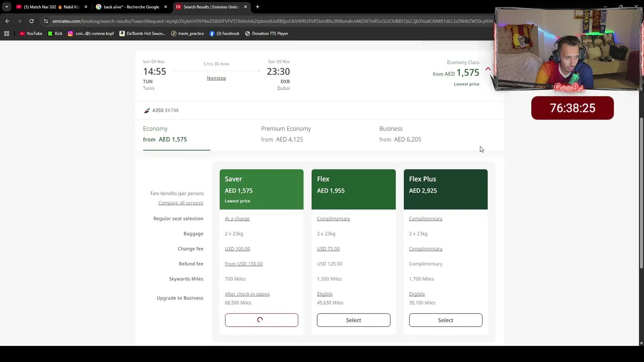The height and width of the screenshot is (362, 644).
Task: Close the back alive Google tab
Action: [166, 7]
